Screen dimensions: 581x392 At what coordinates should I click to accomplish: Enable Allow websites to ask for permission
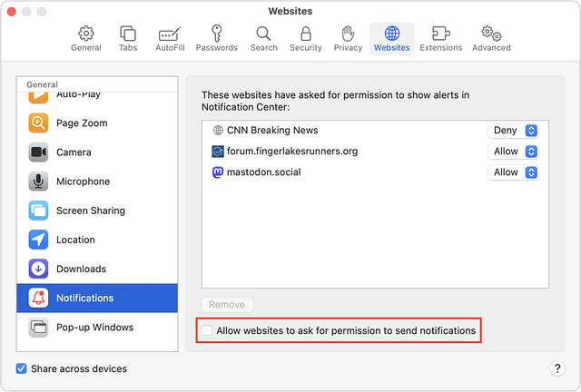click(207, 330)
